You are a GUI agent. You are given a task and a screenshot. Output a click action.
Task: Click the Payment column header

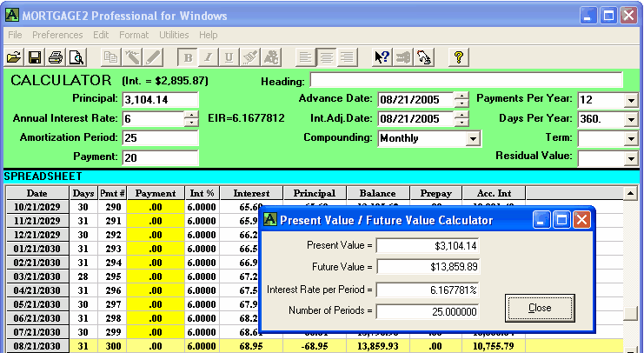coord(156,193)
